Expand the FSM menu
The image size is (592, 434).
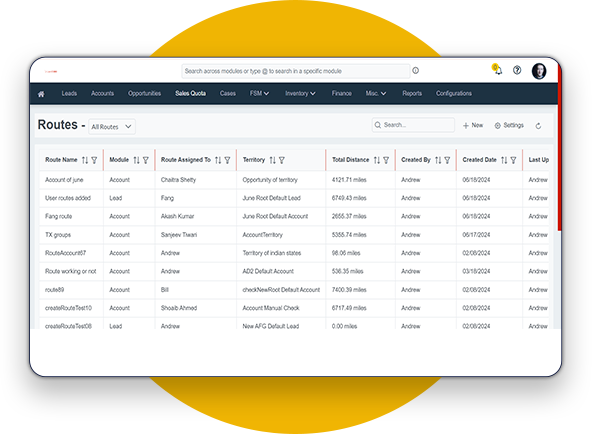(x=259, y=93)
